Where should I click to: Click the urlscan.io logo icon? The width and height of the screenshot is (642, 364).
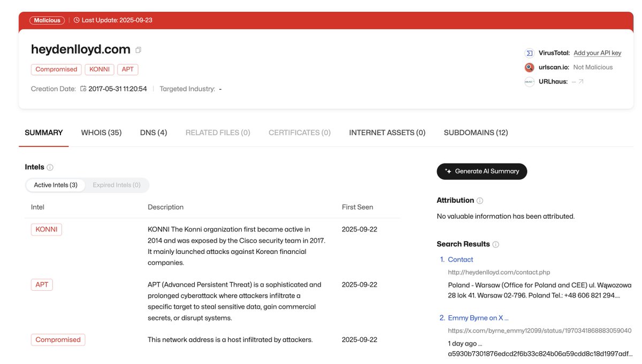pos(529,67)
